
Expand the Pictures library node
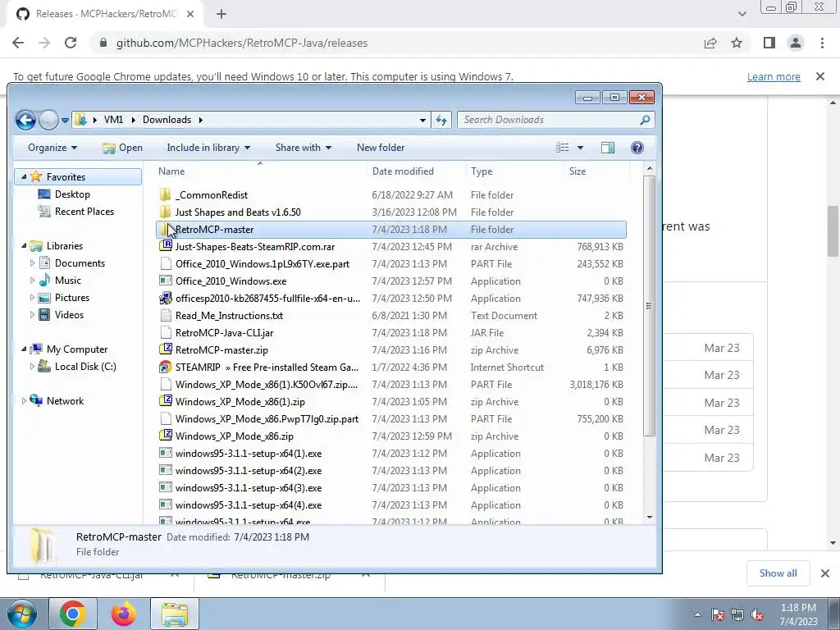32,297
